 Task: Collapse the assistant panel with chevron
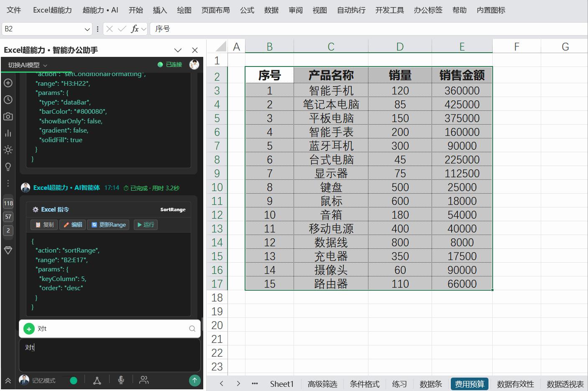click(178, 50)
